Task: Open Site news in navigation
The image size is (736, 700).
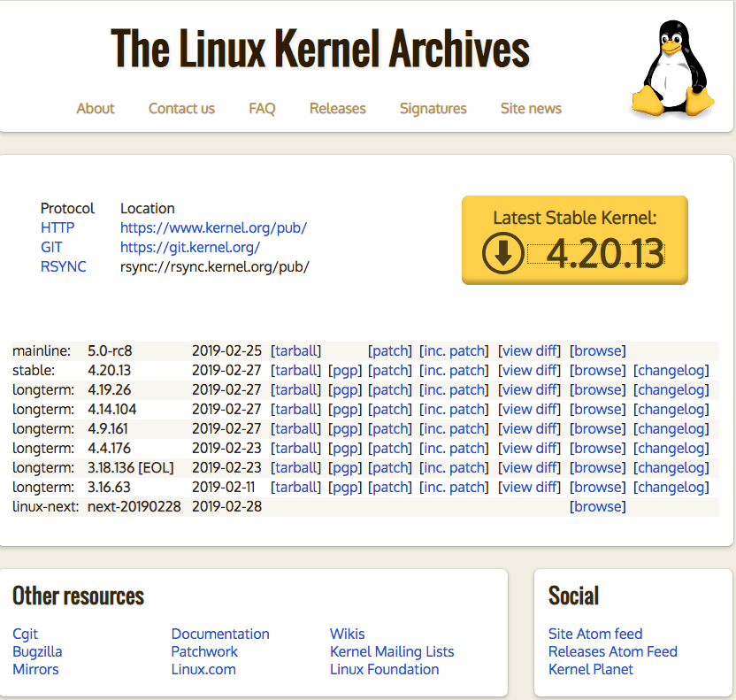Action: (x=531, y=109)
